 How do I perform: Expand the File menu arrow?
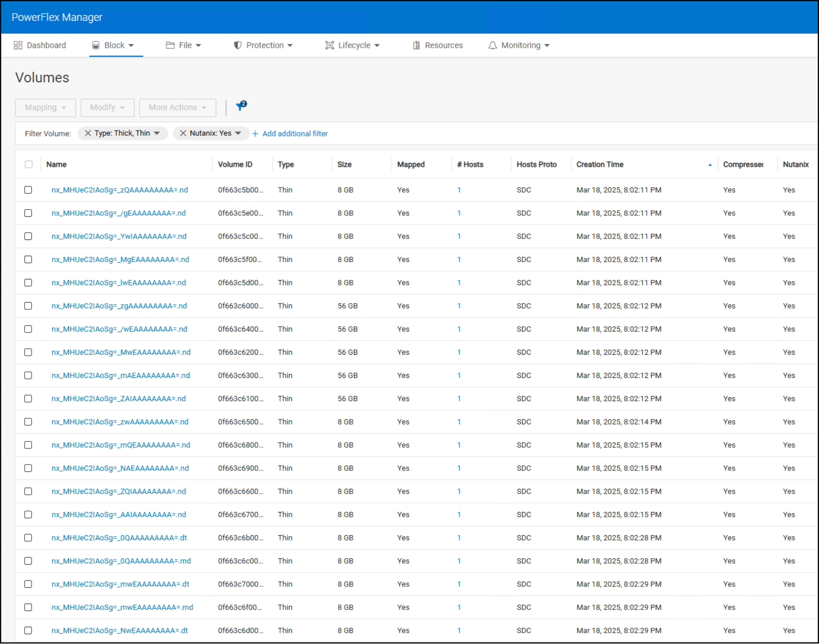pos(198,45)
